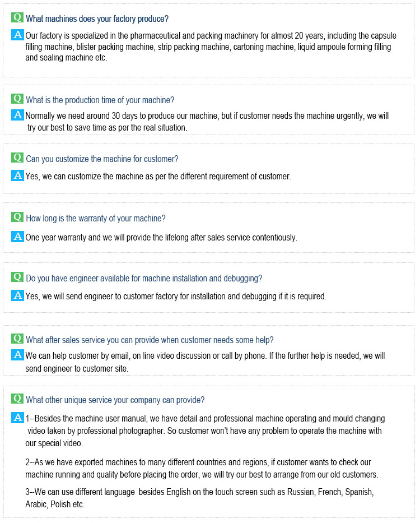Screen dimensions: 420x523
Task: Click the green Q icon beside factory machines question
Action: (x=17, y=17)
